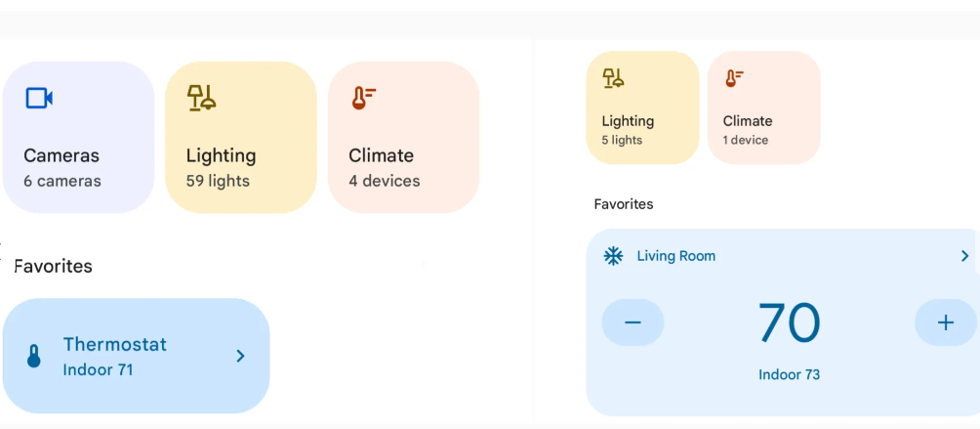
Task: Click the blue thermometer icon beside Thermostat
Action: (x=34, y=356)
